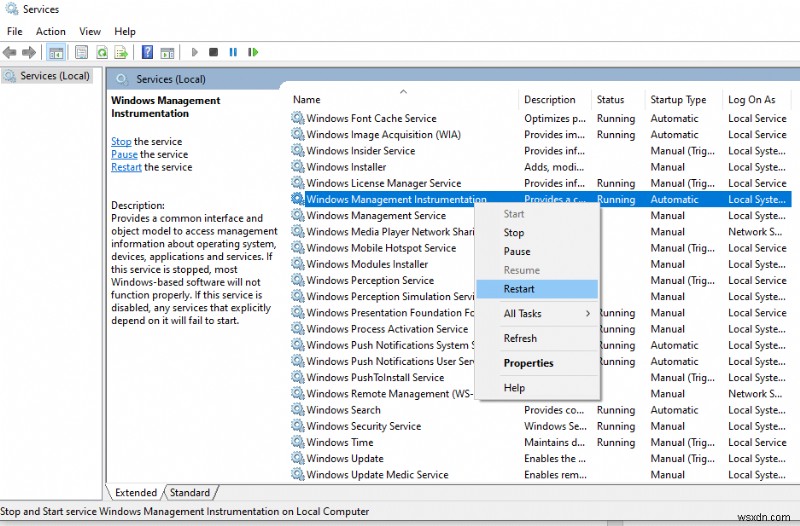
Task: Switch to the Extended tab
Action: pos(136,492)
